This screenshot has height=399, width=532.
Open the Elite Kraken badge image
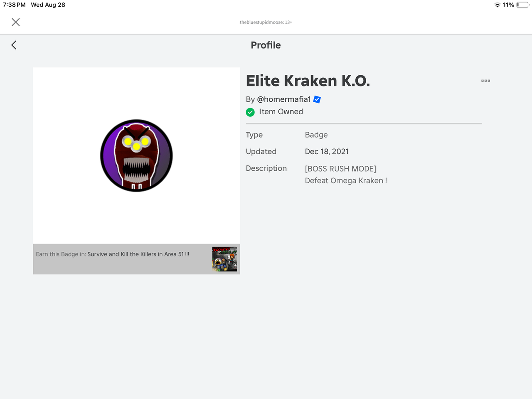tap(136, 155)
